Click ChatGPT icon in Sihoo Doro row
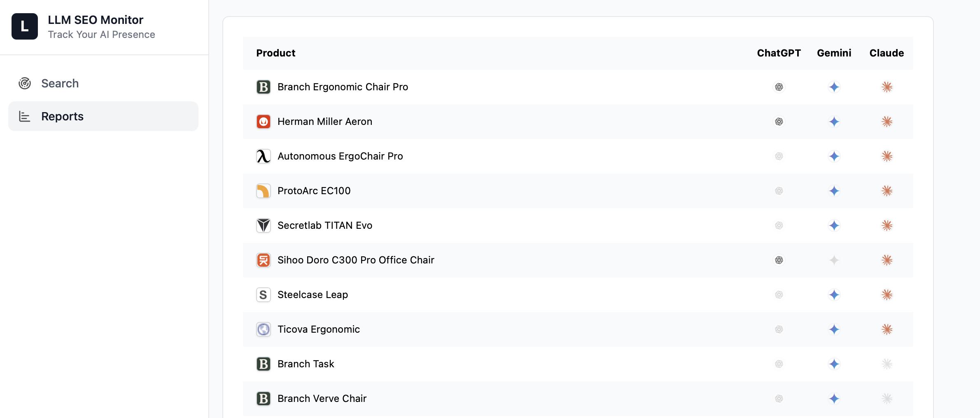 (x=779, y=260)
